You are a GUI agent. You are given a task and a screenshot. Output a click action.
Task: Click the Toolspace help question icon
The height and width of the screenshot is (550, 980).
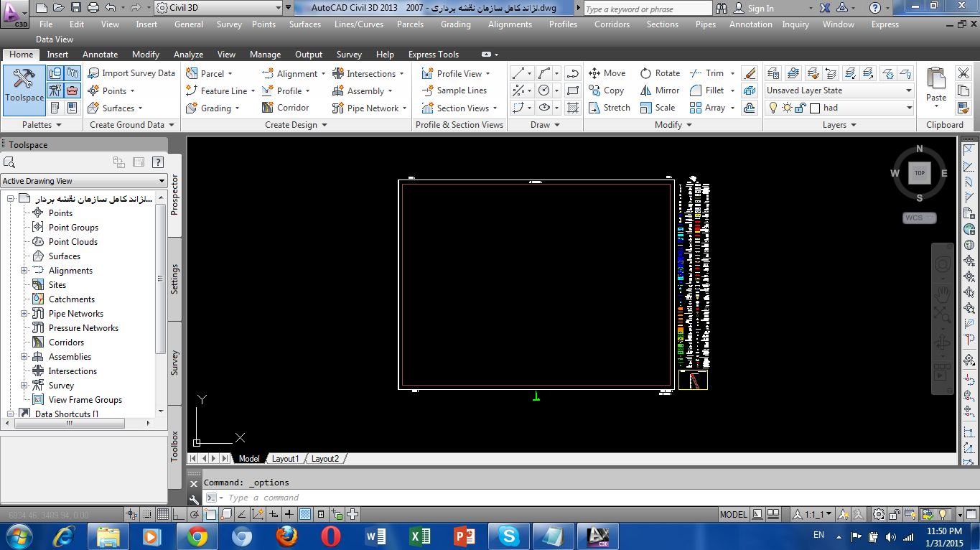coord(158,162)
